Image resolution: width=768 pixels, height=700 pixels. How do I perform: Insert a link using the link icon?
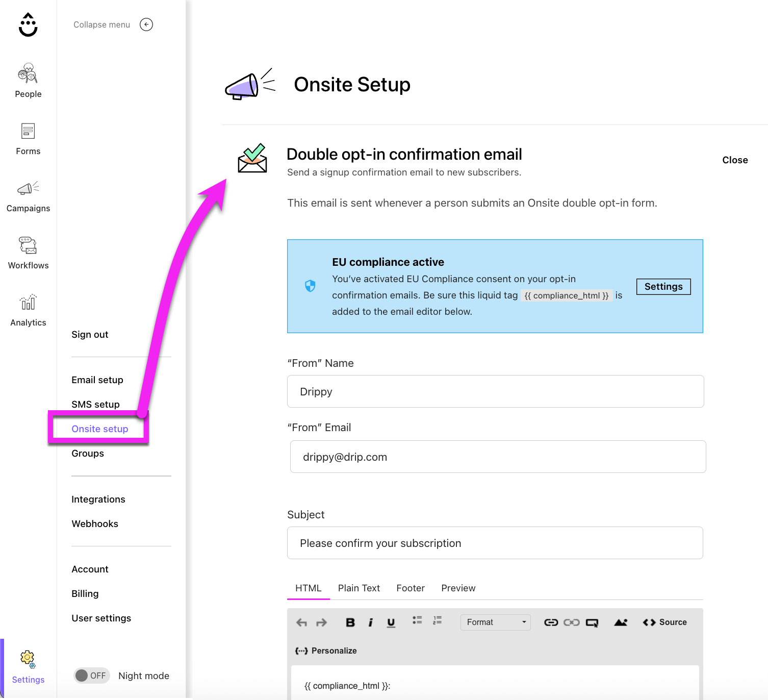pos(551,622)
